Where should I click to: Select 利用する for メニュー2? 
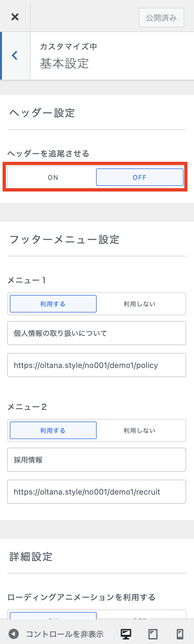pos(53,430)
